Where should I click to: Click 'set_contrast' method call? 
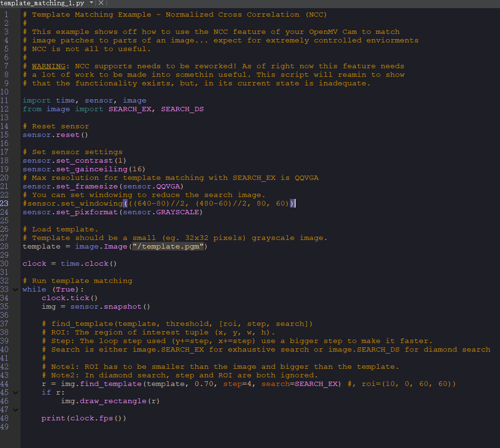(85, 161)
